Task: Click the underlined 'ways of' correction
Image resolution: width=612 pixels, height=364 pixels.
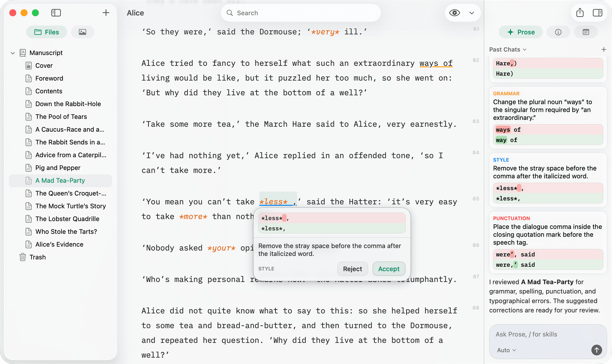Action: [x=436, y=63]
